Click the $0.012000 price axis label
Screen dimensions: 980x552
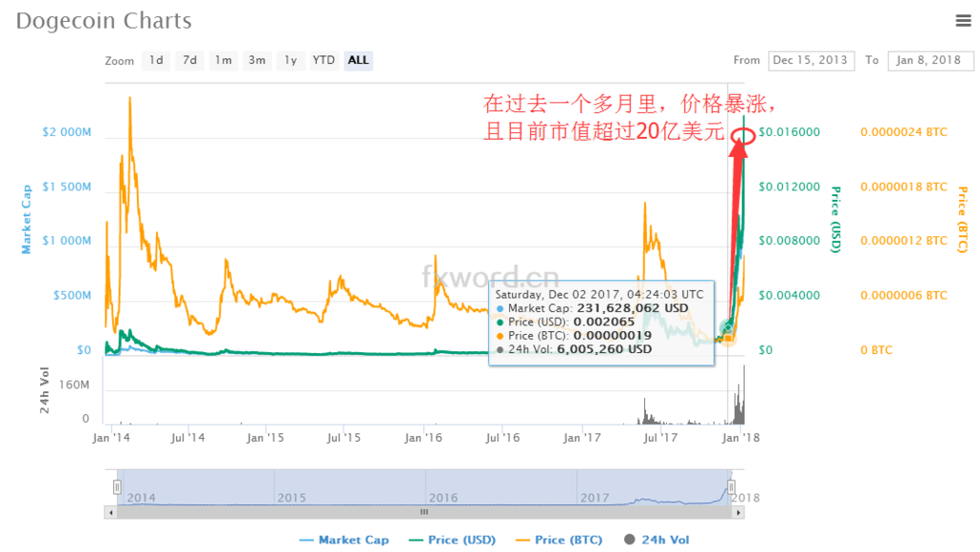790,187
